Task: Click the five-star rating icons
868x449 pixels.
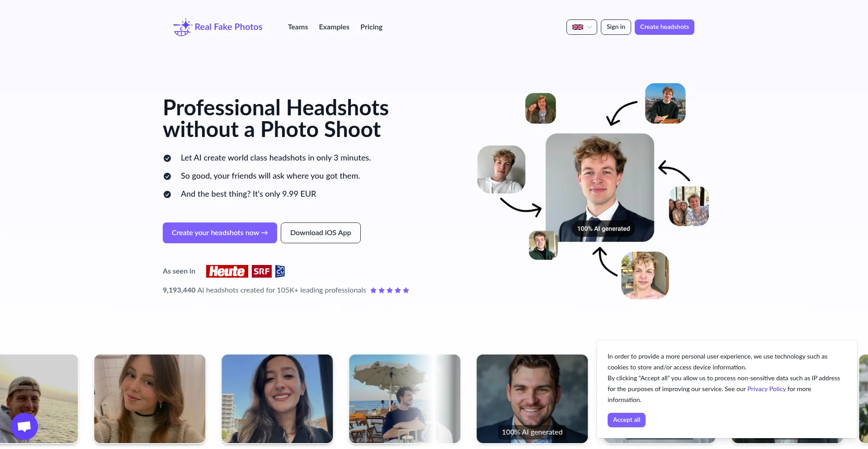Action: coord(389,290)
